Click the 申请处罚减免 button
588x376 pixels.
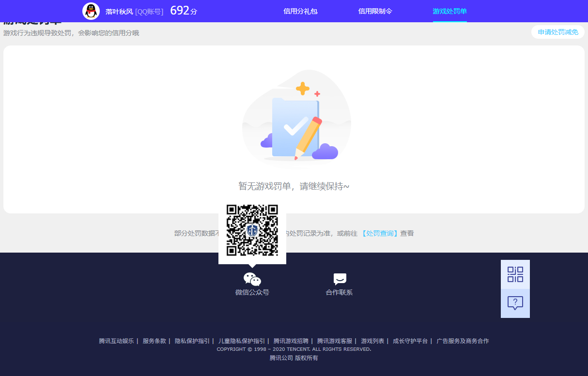[x=557, y=32]
